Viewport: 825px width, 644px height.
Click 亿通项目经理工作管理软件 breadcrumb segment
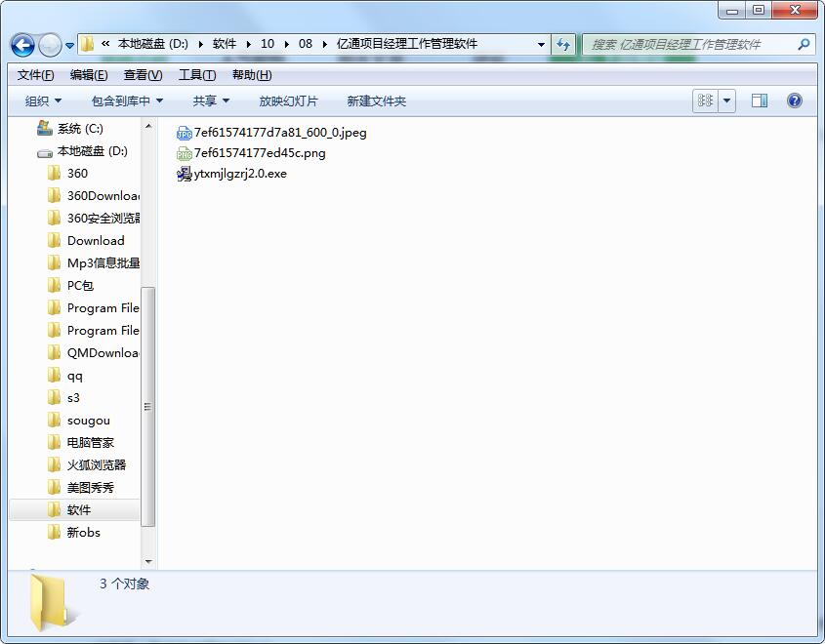(x=407, y=44)
